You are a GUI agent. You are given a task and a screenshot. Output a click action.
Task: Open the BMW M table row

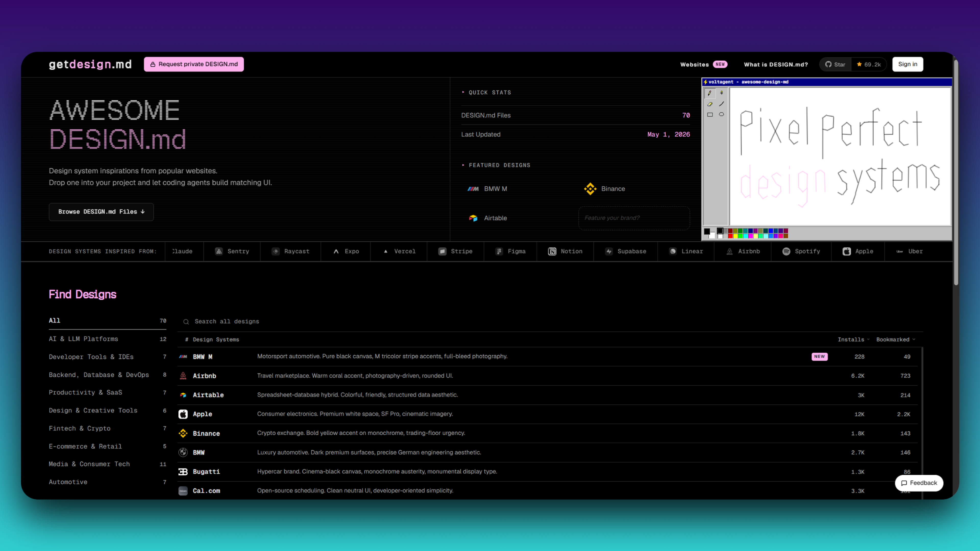tap(547, 357)
